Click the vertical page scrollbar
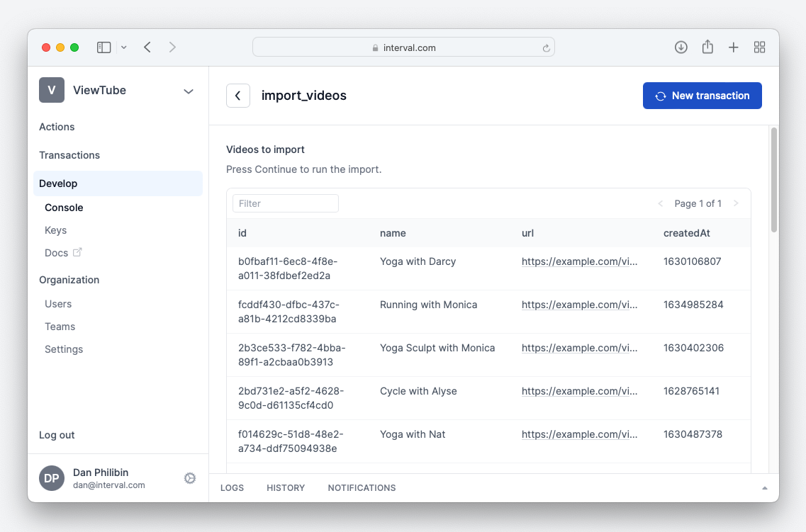 click(x=774, y=179)
